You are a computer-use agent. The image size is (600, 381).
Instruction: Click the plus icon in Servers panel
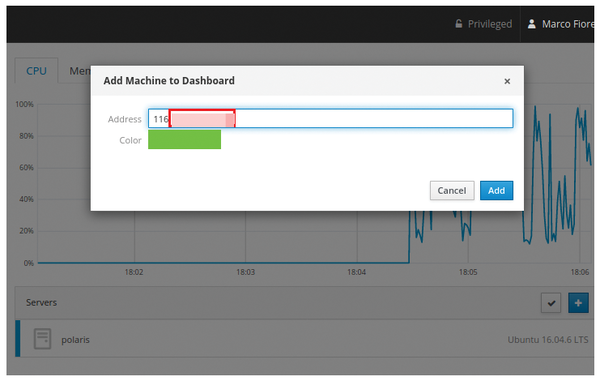[578, 303]
